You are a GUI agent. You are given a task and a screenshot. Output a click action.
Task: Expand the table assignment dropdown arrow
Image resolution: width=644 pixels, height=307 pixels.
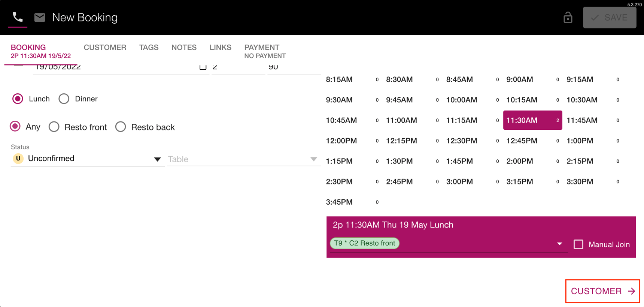tap(559, 244)
